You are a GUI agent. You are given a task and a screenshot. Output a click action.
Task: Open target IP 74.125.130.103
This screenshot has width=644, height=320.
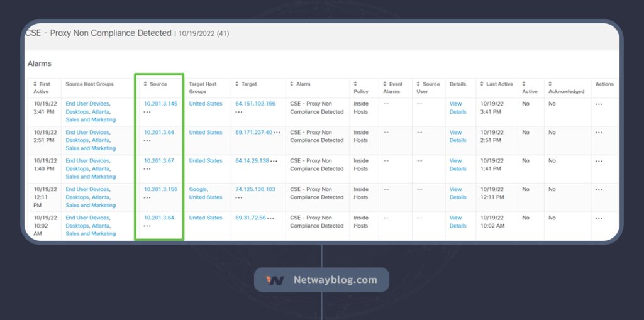(255, 189)
